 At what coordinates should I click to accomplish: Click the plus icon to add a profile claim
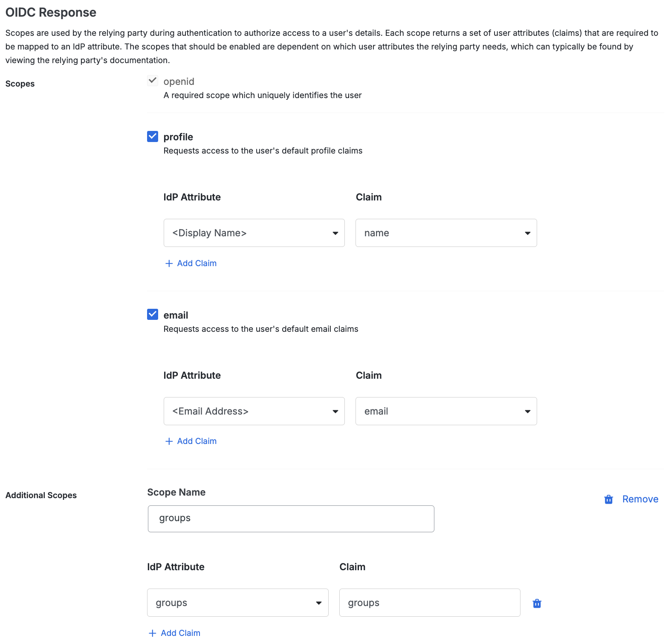(x=169, y=263)
